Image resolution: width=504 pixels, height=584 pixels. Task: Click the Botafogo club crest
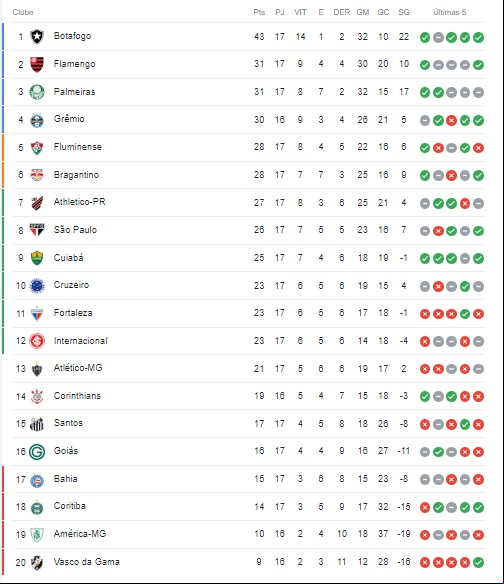point(37,36)
